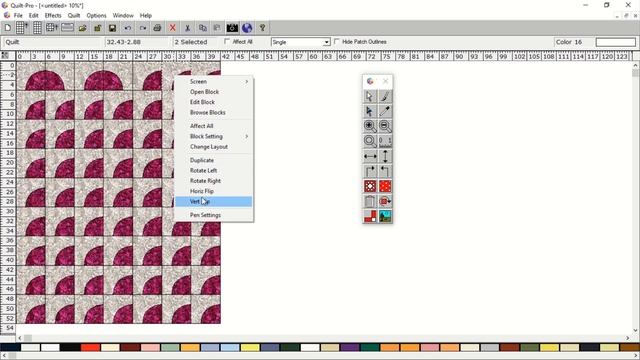
Task: Select the white arrow pointer tool
Action: pyautogui.click(x=370, y=96)
